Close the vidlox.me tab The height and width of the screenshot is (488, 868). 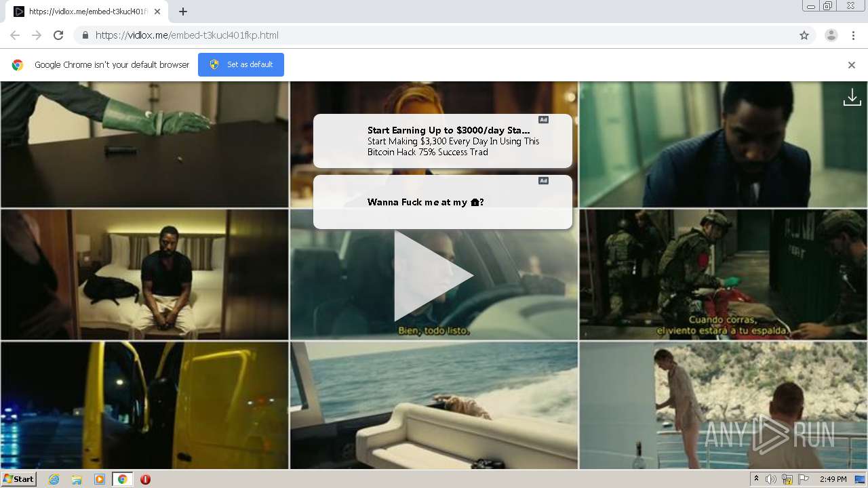(157, 12)
